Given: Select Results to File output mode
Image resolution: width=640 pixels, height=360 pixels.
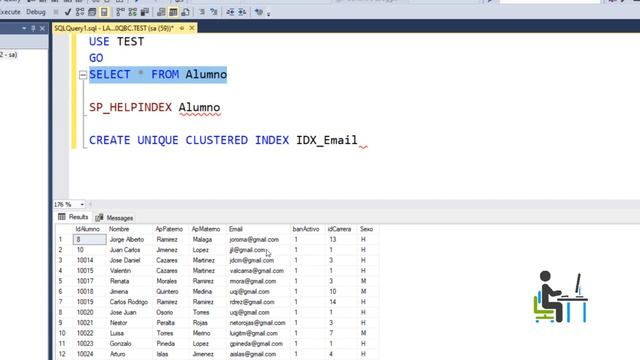Looking at the screenshot, I should click(185, 12).
